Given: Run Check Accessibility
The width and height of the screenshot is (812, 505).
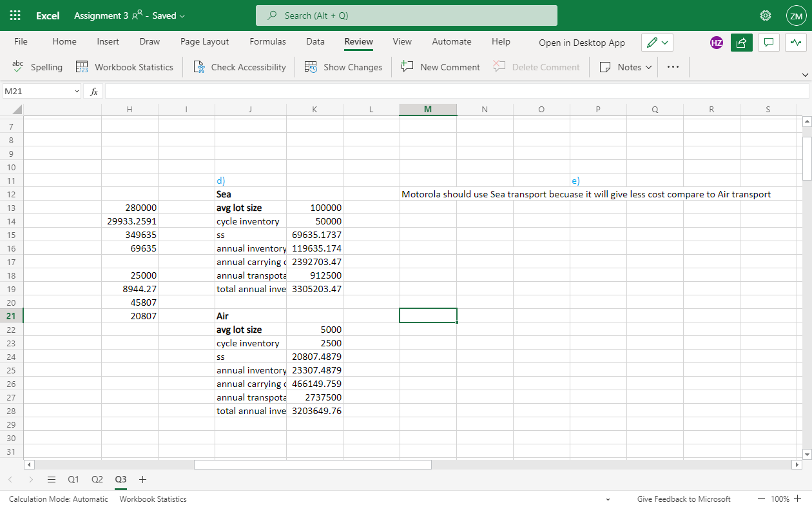Looking at the screenshot, I should 239,67.
